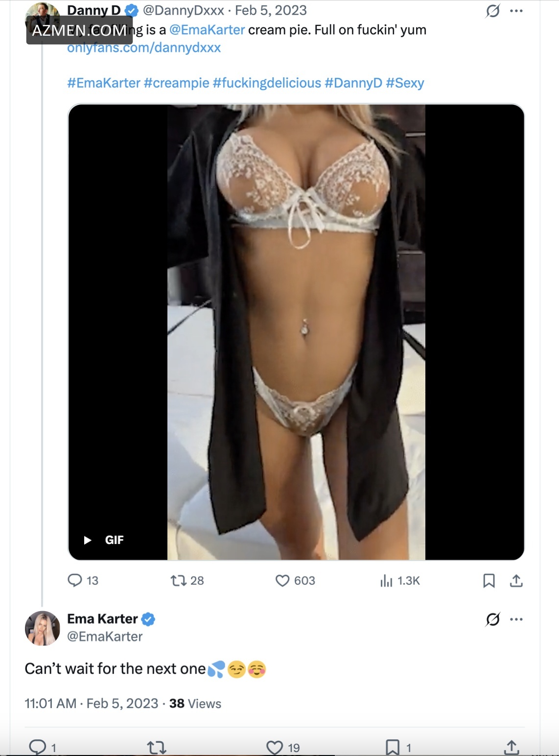The height and width of the screenshot is (756, 559).
Task: Click Grok icon on Danny D's tweet
Action: click(x=493, y=11)
